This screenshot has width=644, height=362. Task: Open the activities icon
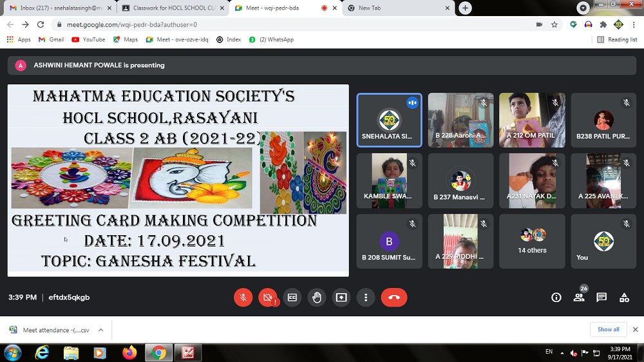coord(624,297)
